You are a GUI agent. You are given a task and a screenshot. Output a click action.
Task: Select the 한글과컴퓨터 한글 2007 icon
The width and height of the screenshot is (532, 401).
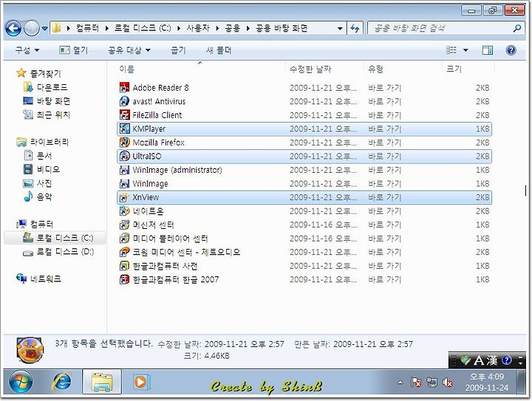point(125,279)
